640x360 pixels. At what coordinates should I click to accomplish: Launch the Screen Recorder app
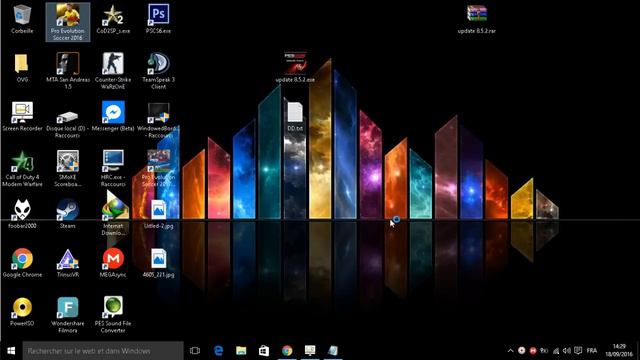coord(22,117)
